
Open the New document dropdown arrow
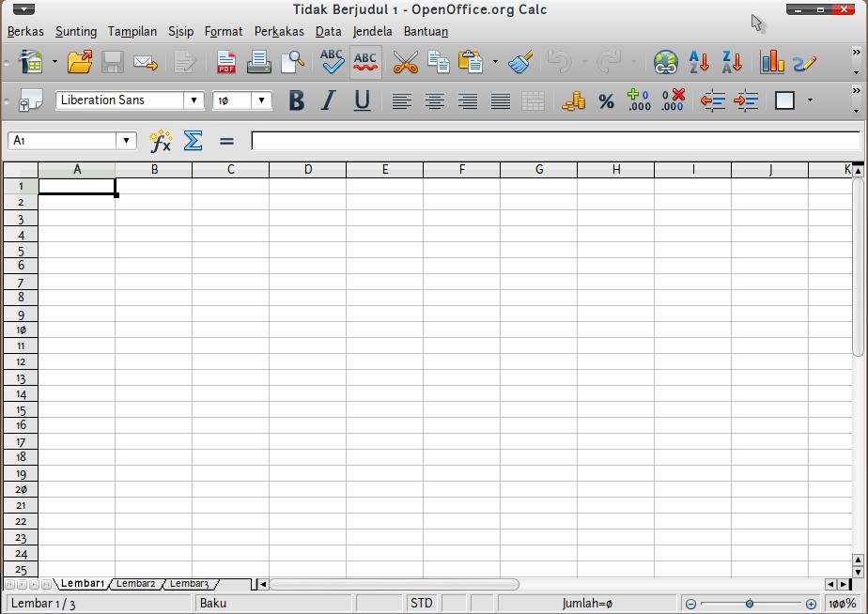(54, 62)
